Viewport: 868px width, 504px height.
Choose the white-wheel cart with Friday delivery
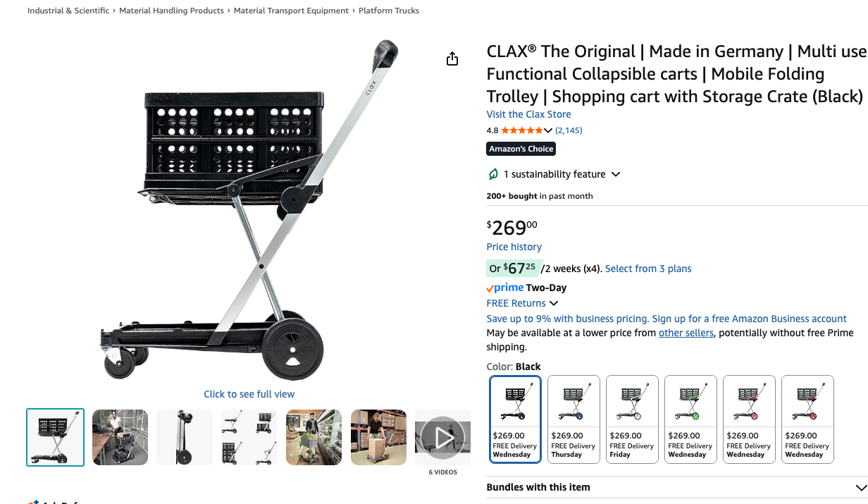[632, 419]
